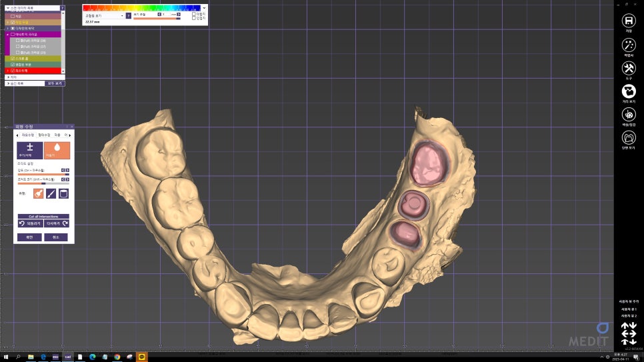Toggle upper checkbox right of color scale
Viewport: 644px width, 362px height.
[x=194, y=13]
